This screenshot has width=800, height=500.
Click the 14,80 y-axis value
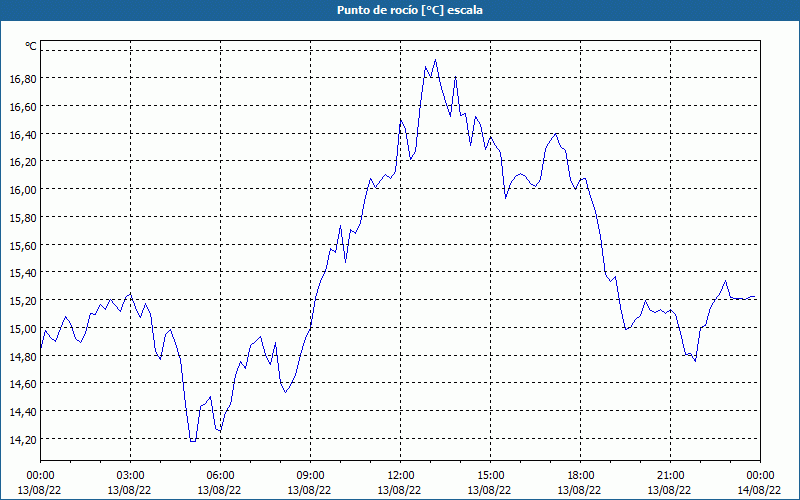pos(23,356)
